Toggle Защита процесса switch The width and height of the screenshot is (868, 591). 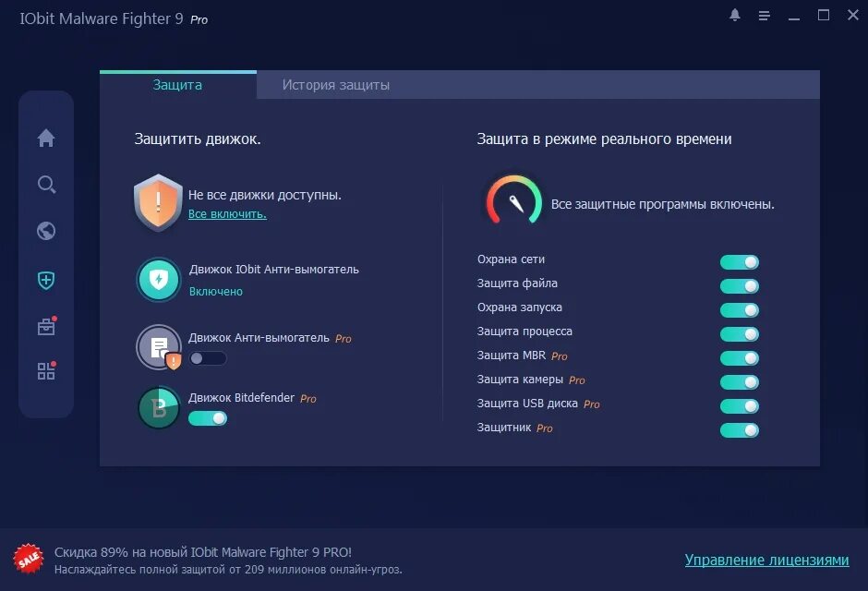click(x=740, y=334)
